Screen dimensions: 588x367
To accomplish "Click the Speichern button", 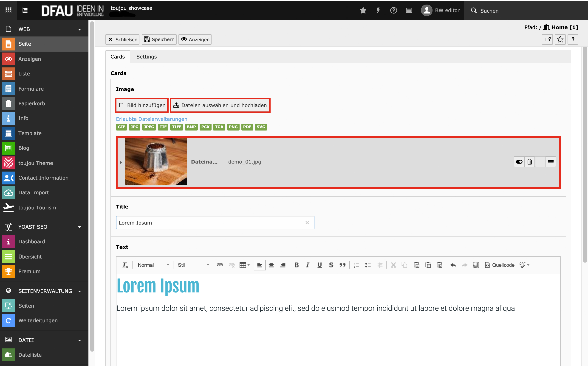I will (159, 39).
